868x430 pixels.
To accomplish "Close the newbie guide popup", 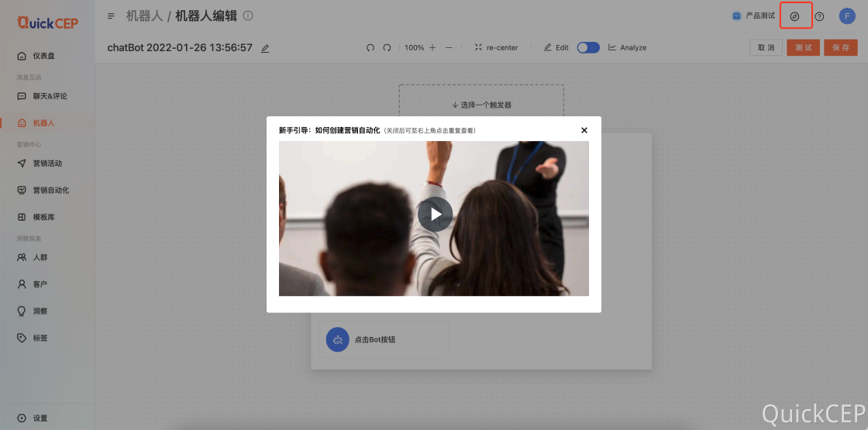I will coord(584,131).
